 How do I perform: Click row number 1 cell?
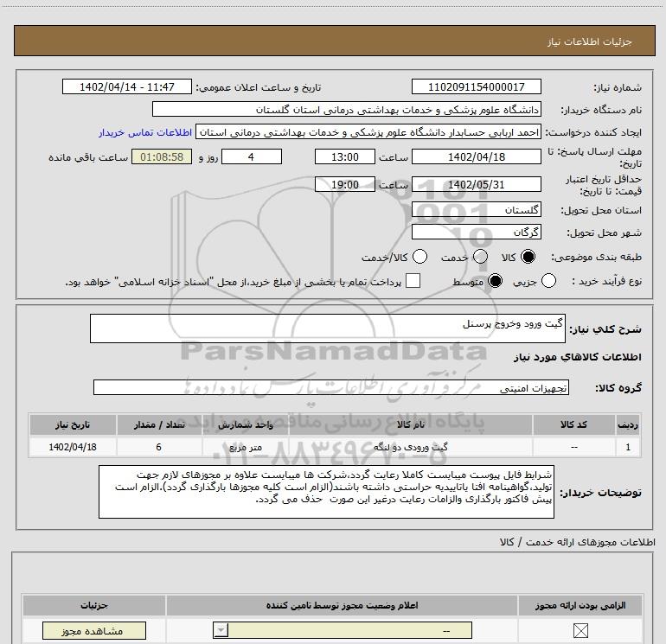(x=628, y=447)
